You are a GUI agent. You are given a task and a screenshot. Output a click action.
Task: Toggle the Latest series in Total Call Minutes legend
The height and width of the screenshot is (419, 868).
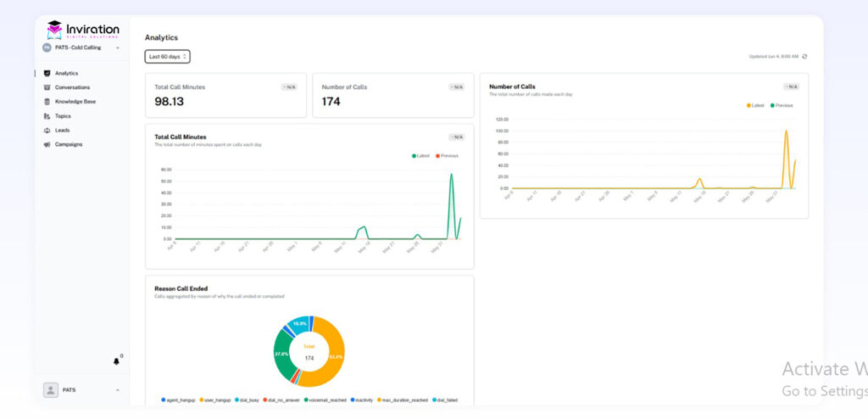tap(420, 156)
